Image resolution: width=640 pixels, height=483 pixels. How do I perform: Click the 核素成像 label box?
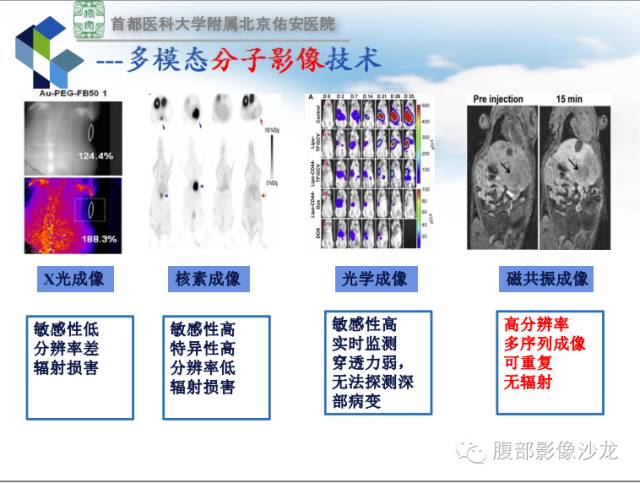coord(209,279)
